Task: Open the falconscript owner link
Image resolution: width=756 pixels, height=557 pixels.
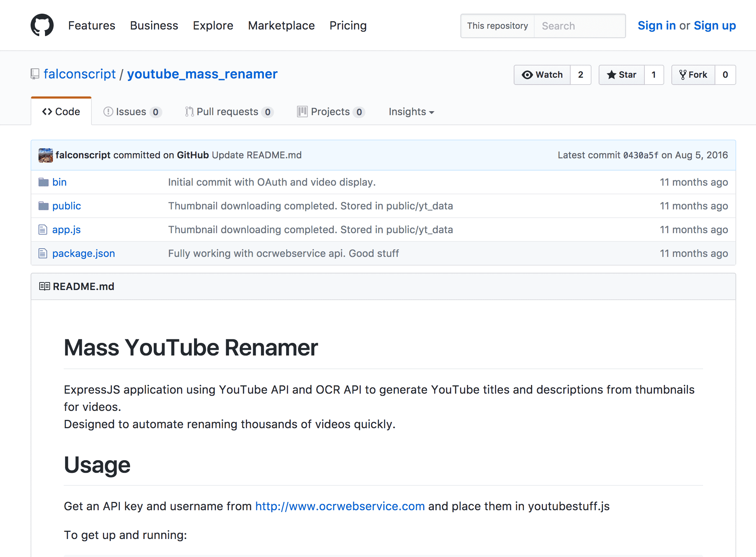Action: point(80,74)
